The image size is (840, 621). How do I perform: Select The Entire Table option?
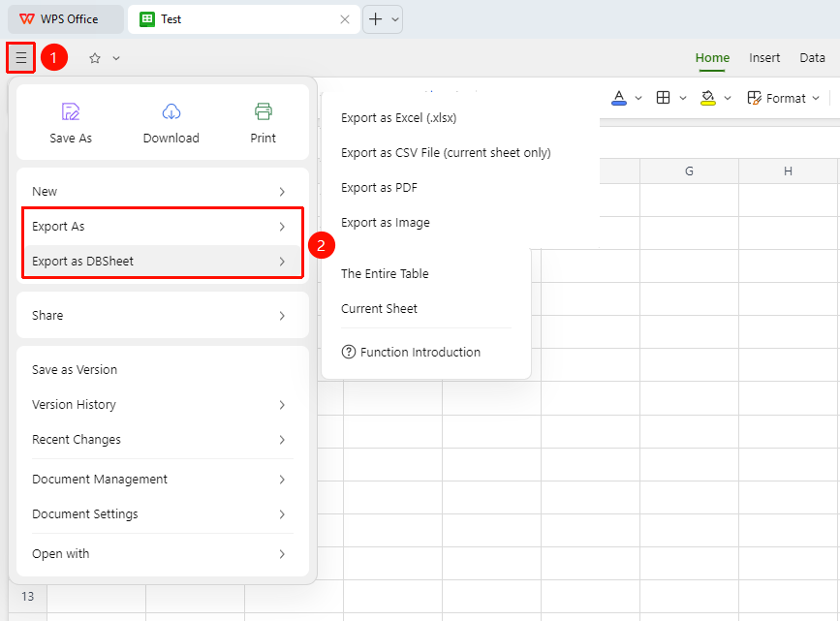coord(385,274)
